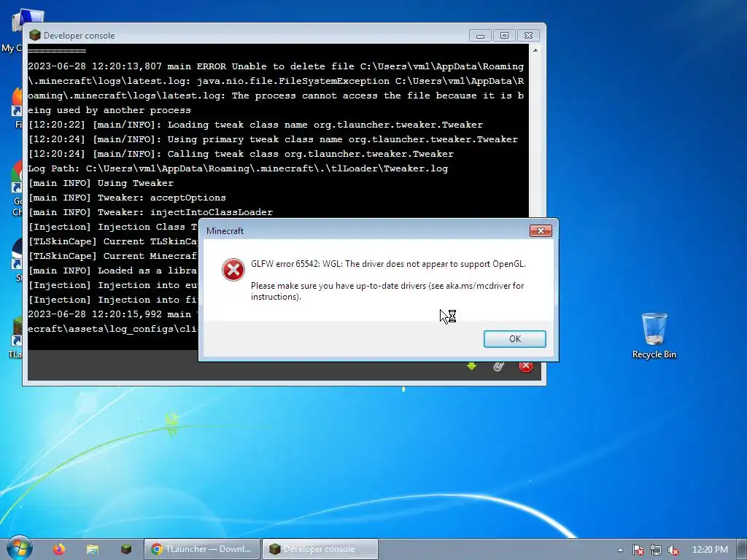
Task: Open the Windows Start menu orb
Action: (19, 548)
